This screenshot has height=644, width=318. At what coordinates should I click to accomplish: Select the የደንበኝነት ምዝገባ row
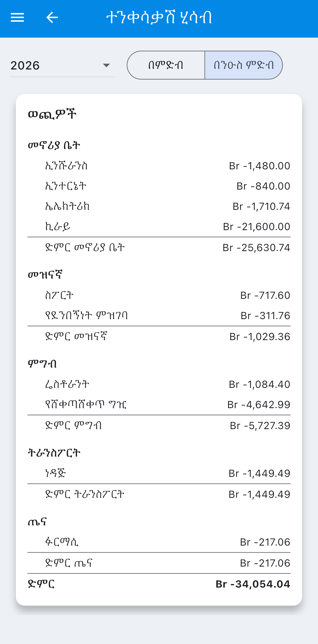(x=159, y=316)
